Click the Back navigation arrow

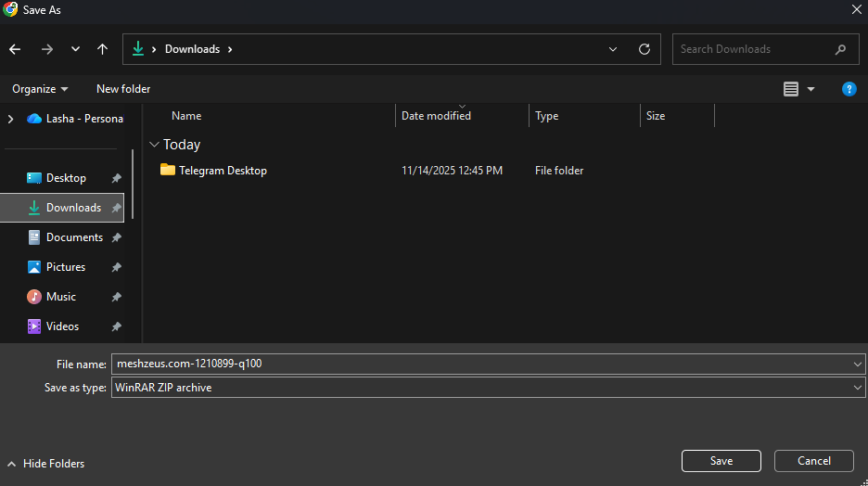pos(15,49)
